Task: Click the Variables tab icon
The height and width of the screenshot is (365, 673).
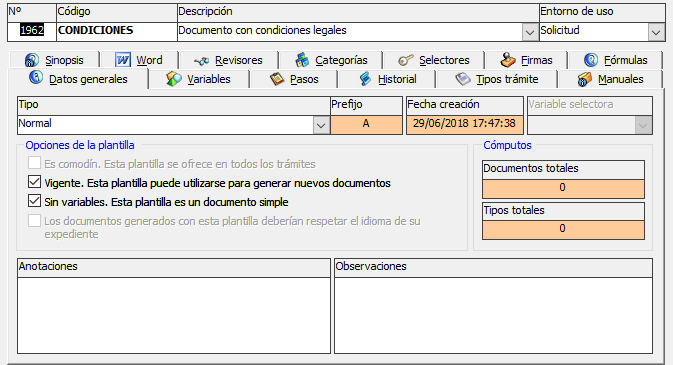Action: (174, 79)
